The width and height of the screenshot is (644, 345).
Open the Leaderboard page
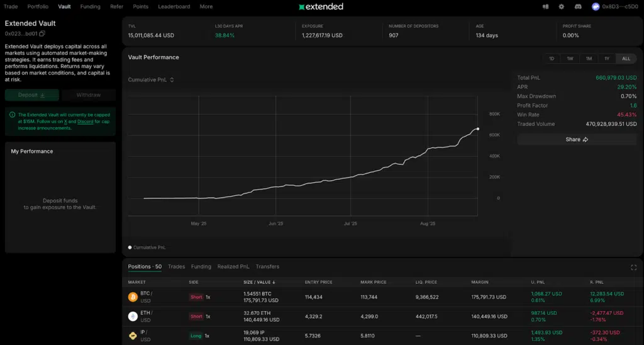(174, 7)
